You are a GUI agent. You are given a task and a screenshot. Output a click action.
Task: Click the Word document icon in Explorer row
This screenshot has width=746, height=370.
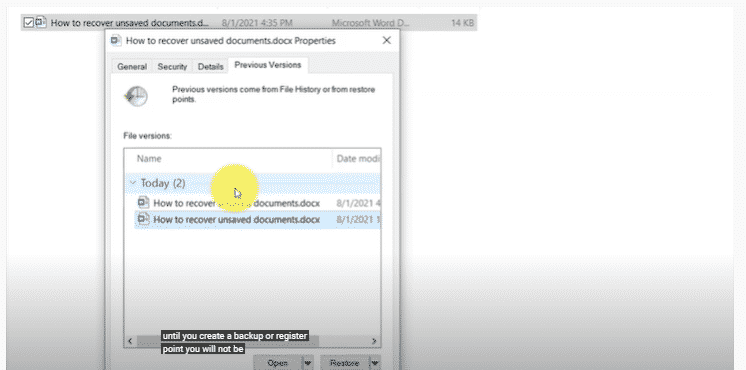[x=41, y=22]
